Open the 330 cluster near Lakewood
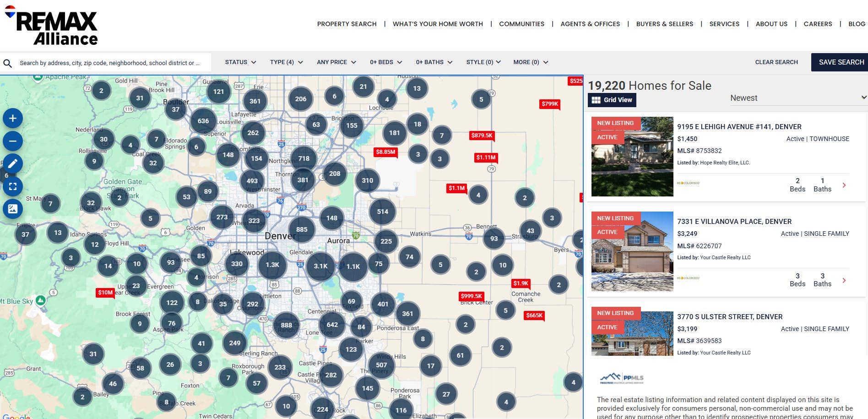Screen dimensions: 868x419 (237, 264)
